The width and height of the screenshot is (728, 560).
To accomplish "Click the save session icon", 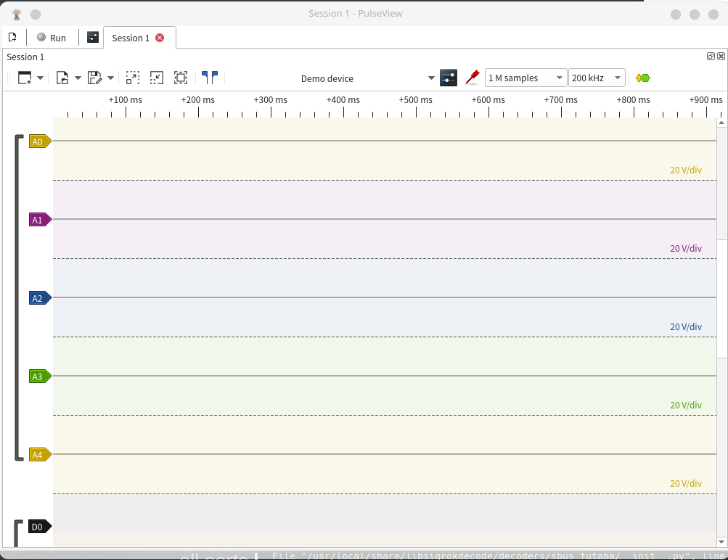I will (x=94, y=78).
